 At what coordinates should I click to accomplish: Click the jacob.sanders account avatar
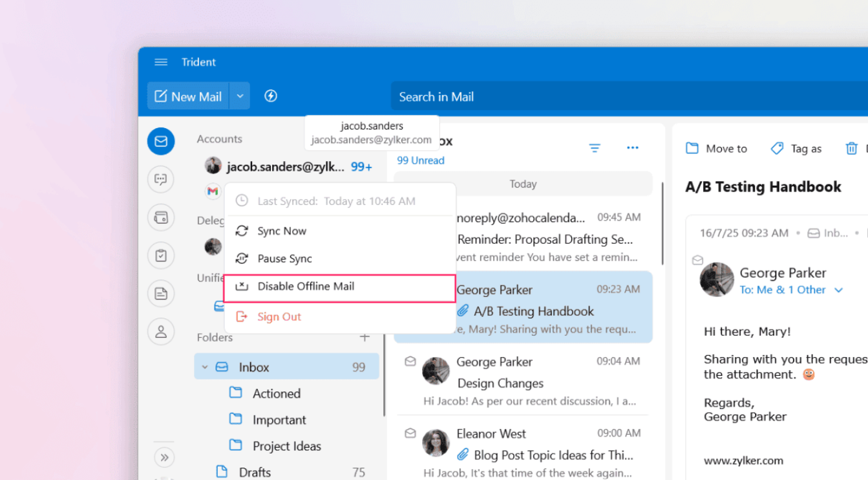(x=213, y=166)
